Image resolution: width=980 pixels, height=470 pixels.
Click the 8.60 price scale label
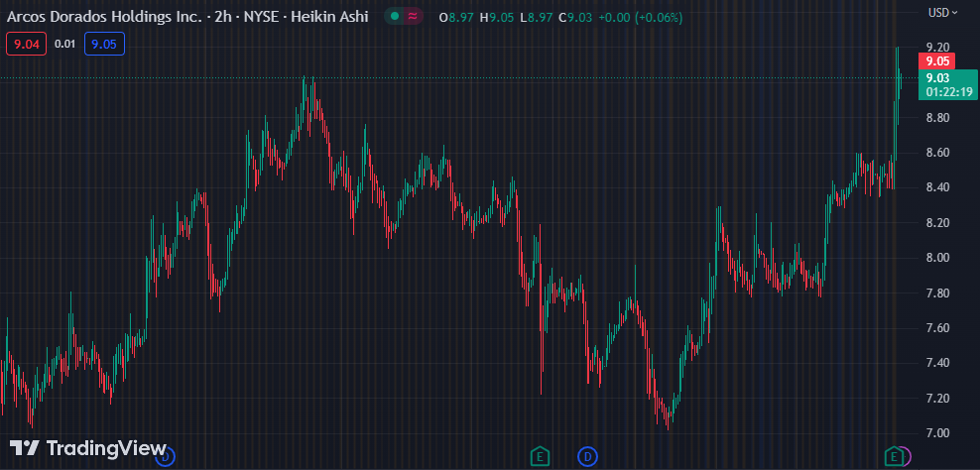(x=937, y=153)
